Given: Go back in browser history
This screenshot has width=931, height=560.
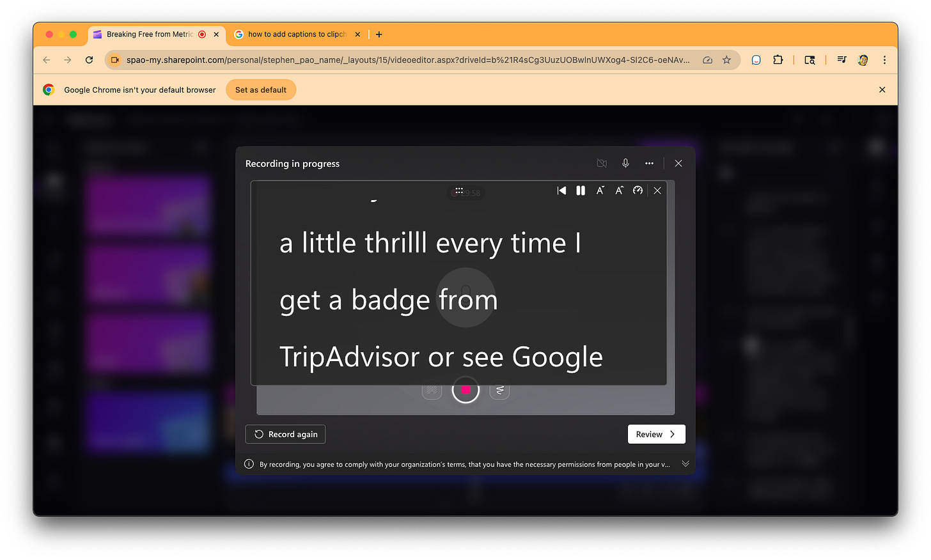Looking at the screenshot, I should click(47, 60).
